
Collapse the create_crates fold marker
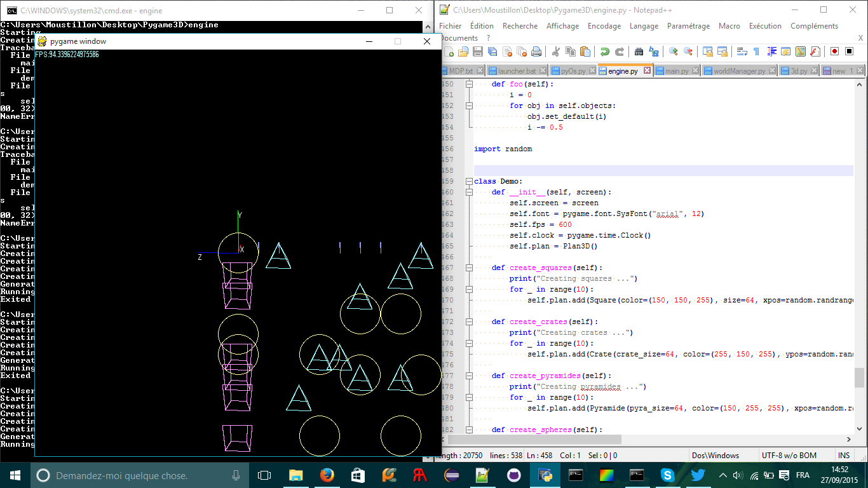469,322
